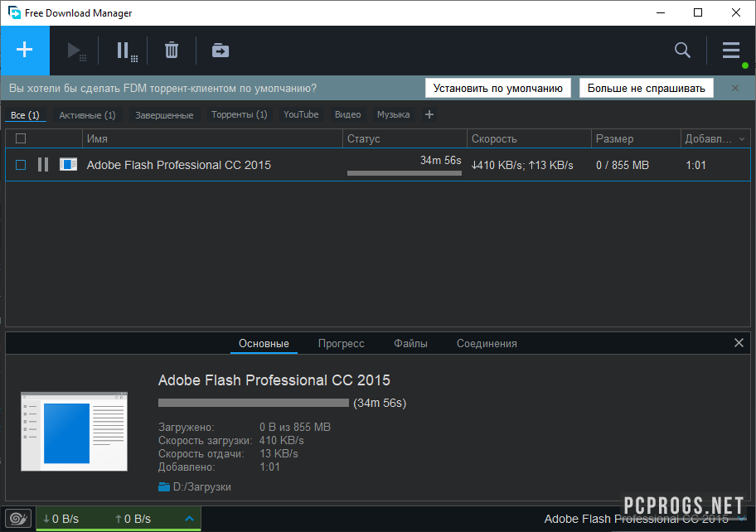This screenshot has height=532, width=756.
Task: Open the hamburger main menu
Action: [730, 51]
